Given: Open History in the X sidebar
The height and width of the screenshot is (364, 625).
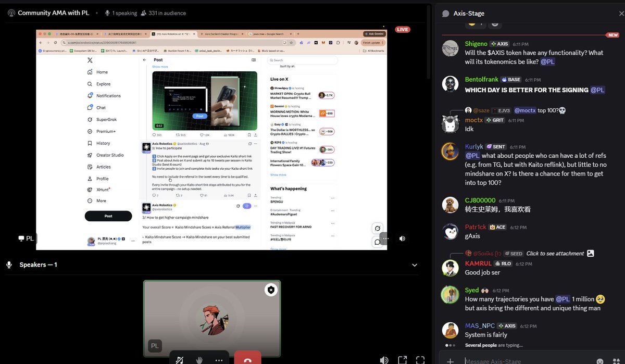Looking at the screenshot, I should pyautogui.click(x=98, y=143).
